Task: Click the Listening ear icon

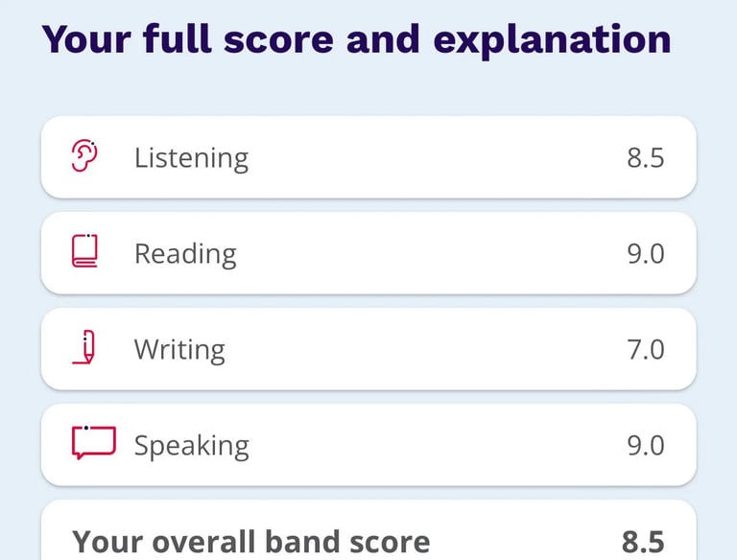Action: [x=84, y=156]
